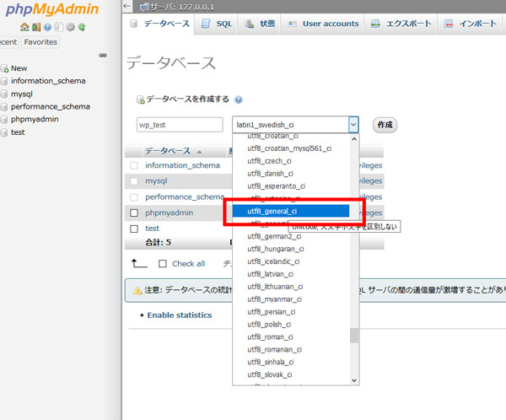Tick the test row checkbox

(x=134, y=229)
